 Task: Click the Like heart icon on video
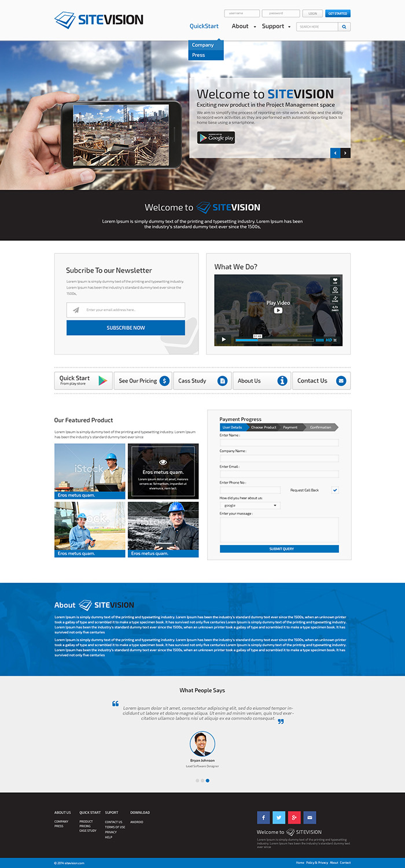click(x=335, y=281)
